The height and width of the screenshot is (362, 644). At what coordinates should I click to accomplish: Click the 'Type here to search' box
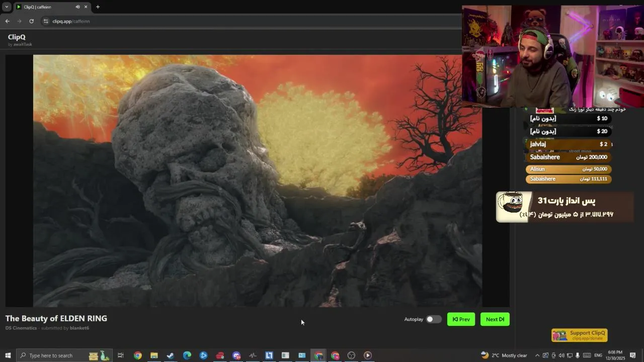[64, 355]
